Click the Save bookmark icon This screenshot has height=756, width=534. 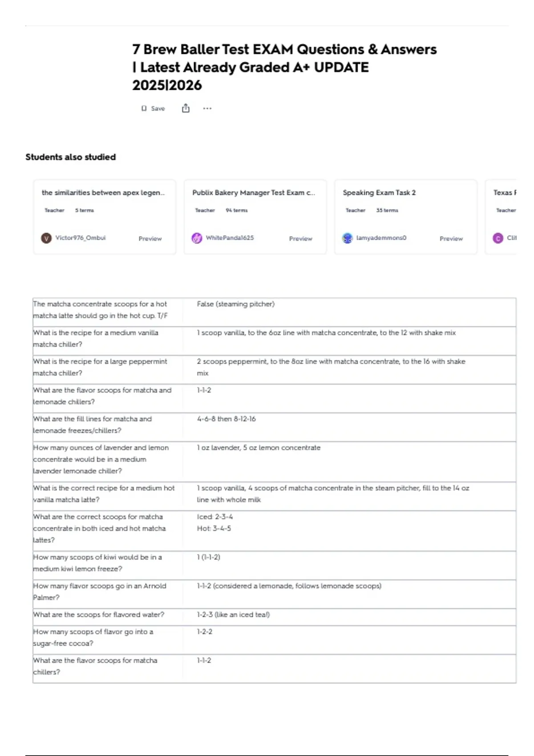coord(144,109)
